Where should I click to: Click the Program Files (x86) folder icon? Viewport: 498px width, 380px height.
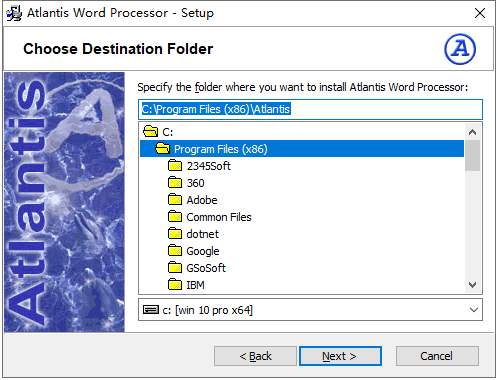coord(163,149)
